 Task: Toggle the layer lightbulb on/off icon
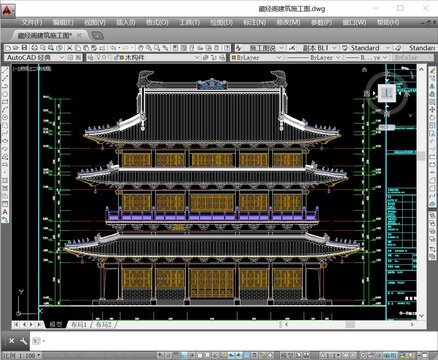(98, 58)
